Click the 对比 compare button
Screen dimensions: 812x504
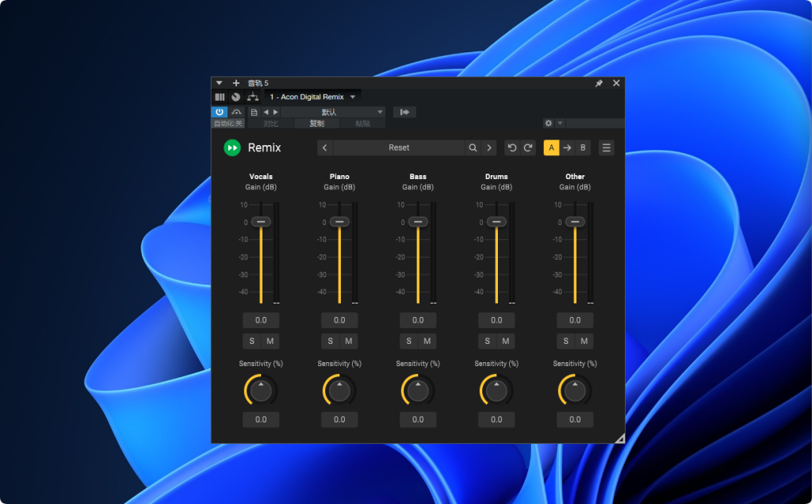tap(271, 123)
